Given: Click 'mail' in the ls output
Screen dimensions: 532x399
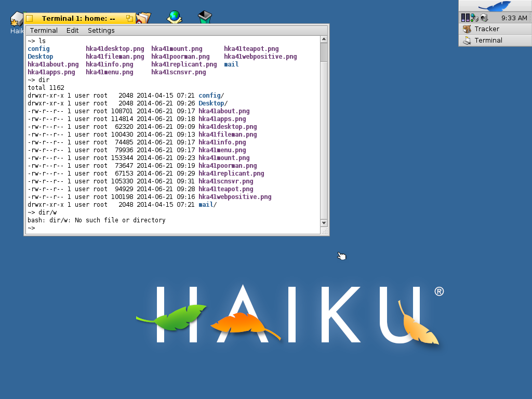Looking at the screenshot, I should point(231,64).
